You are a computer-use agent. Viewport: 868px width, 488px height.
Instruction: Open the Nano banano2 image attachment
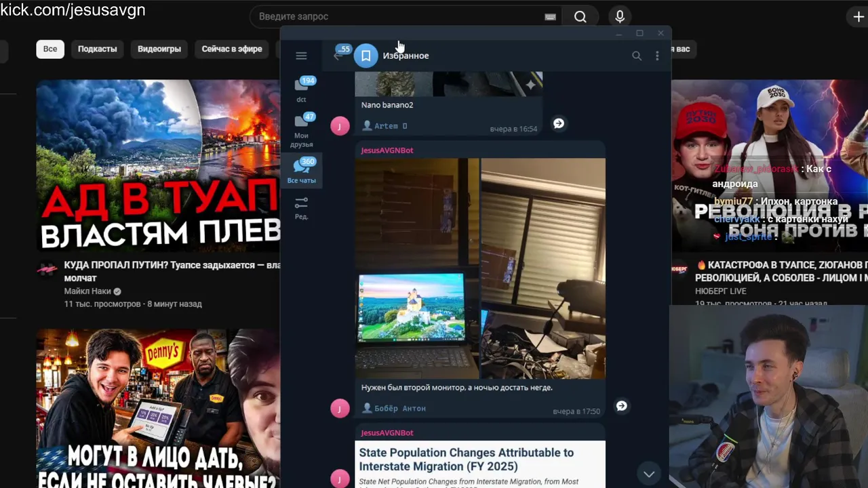click(x=449, y=84)
